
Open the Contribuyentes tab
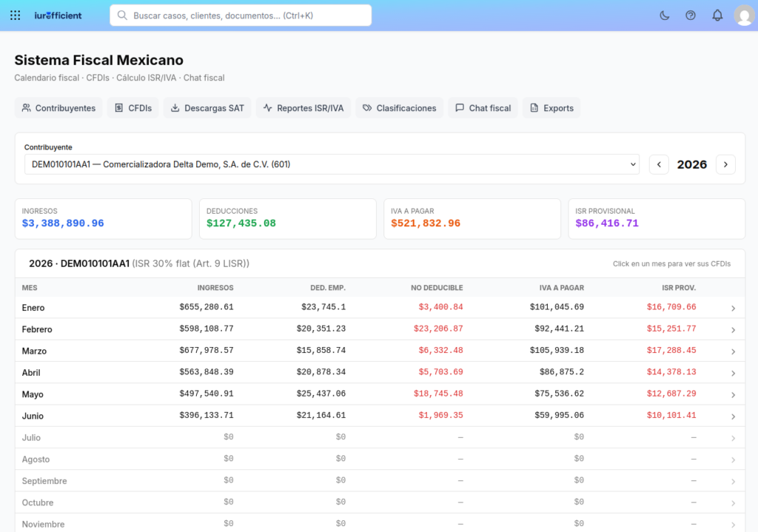tap(58, 108)
